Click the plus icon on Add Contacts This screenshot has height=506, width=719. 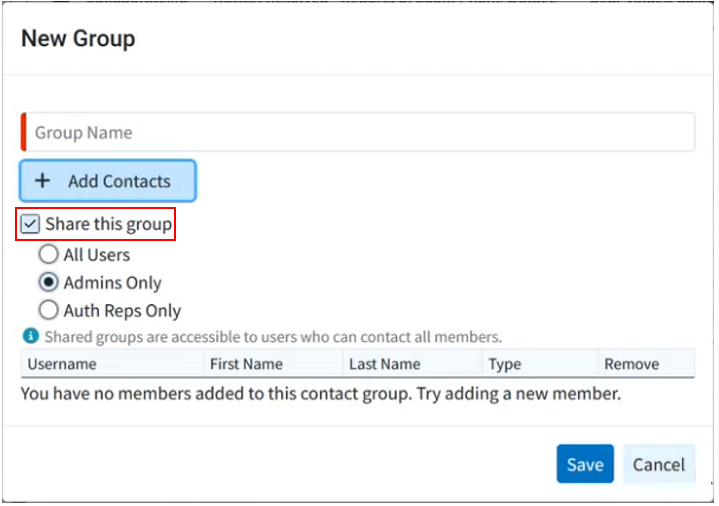[x=42, y=182]
